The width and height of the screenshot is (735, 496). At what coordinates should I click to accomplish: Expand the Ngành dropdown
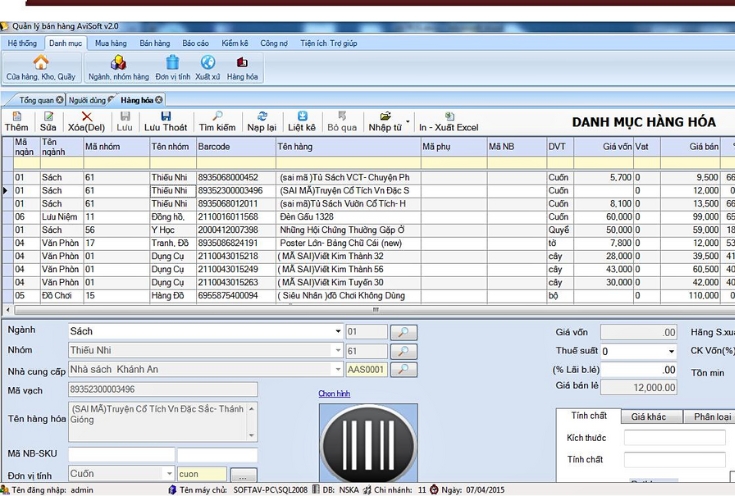coord(338,331)
